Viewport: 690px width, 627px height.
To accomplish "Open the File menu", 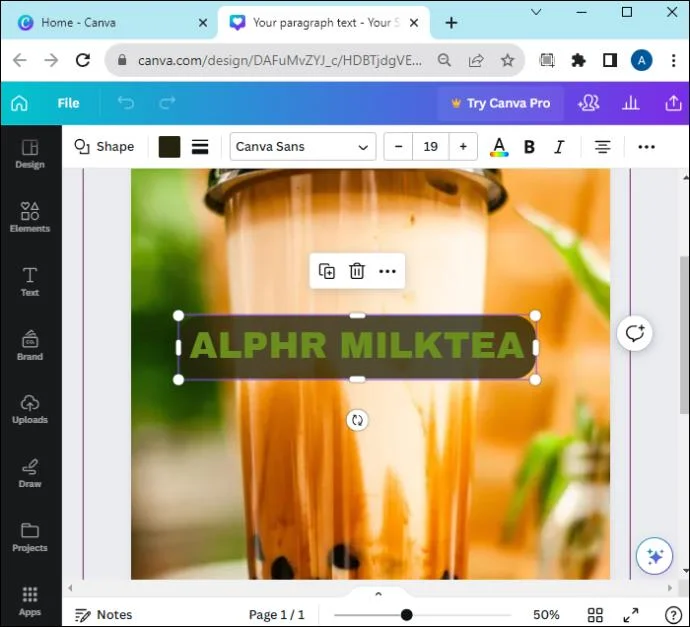I will pos(68,103).
